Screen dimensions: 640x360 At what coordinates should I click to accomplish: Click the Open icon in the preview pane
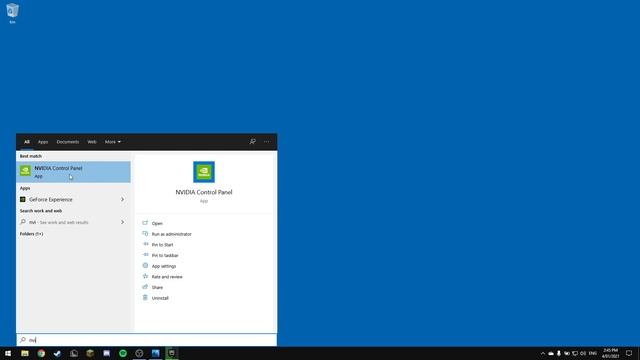click(x=145, y=223)
